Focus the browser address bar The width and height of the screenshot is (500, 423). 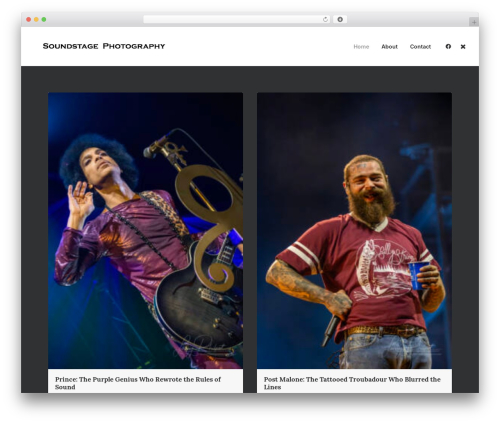click(x=237, y=20)
